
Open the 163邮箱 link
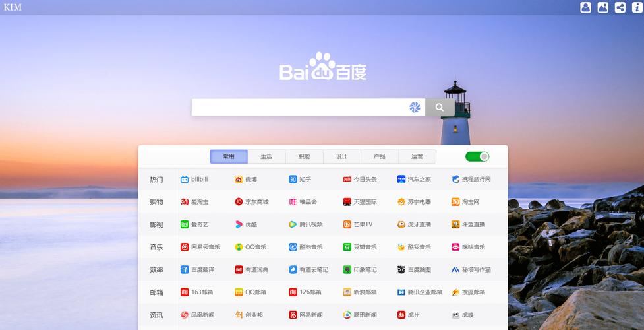click(196, 292)
